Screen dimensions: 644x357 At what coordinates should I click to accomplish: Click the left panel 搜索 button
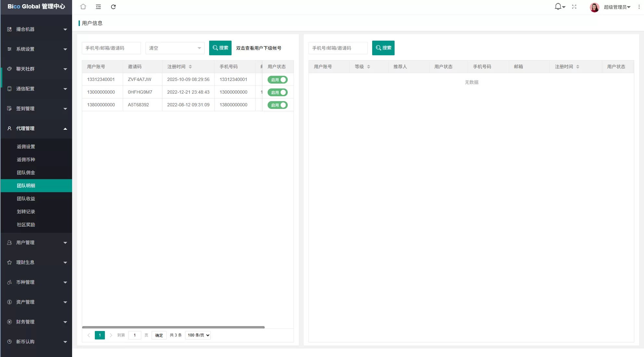tap(220, 48)
